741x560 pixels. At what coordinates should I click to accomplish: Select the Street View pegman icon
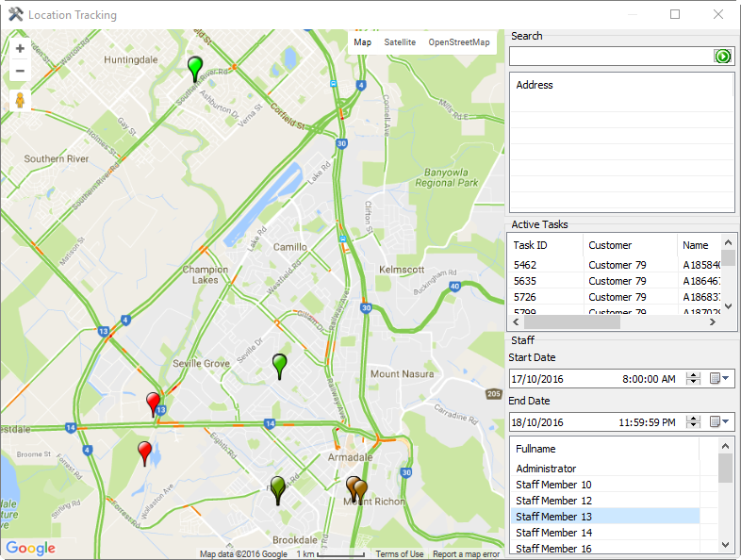point(20,101)
